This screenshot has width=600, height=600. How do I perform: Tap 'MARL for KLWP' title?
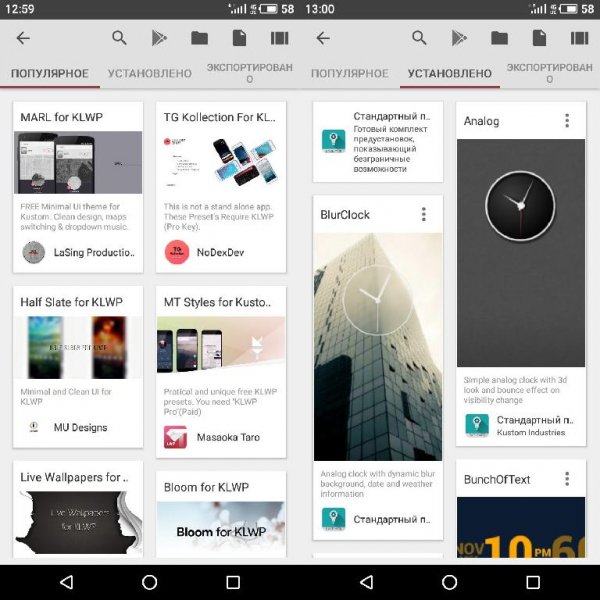[62, 117]
